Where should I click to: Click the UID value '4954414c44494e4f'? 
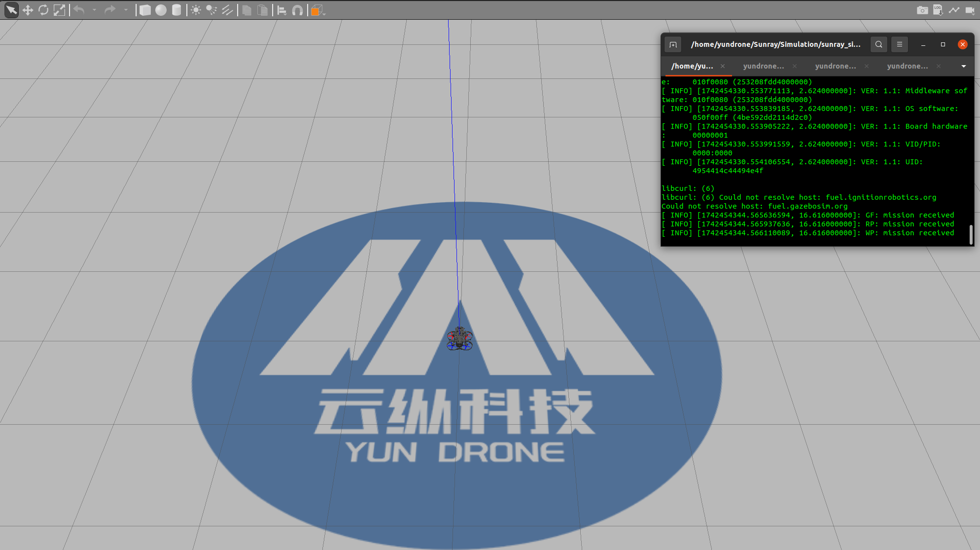tap(728, 171)
